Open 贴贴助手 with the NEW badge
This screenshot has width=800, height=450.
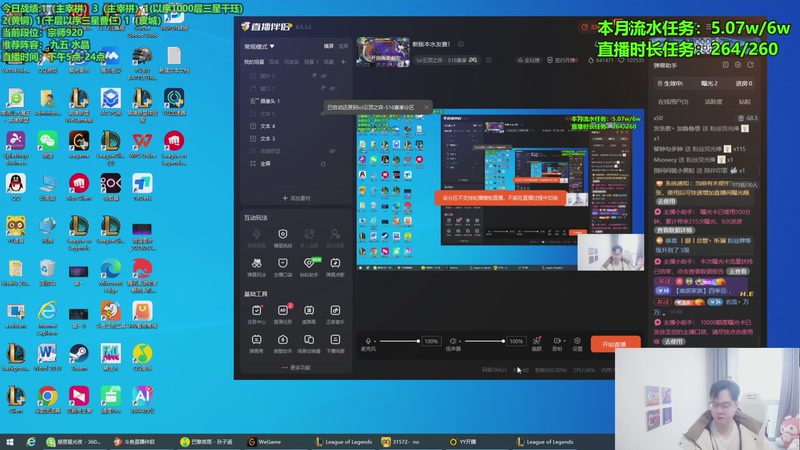[x=309, y=266]
